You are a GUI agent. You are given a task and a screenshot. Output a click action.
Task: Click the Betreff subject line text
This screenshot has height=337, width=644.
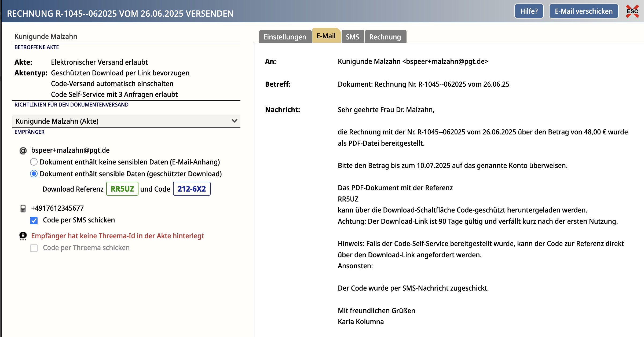click(423, 84)
